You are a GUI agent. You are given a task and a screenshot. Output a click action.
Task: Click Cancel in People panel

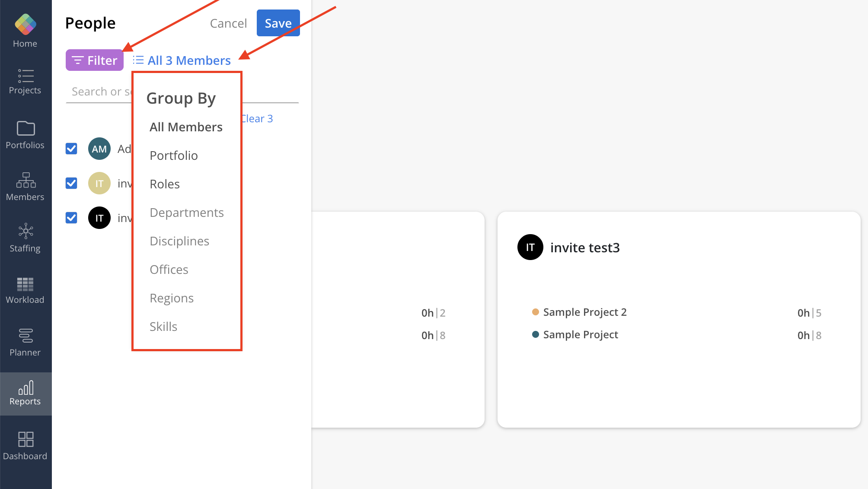228,23
